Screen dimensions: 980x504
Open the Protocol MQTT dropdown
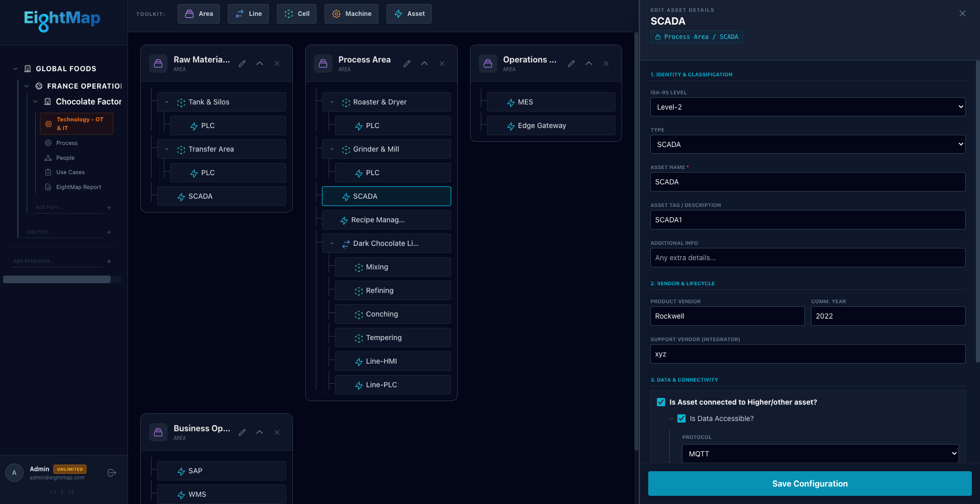[820, 454]
